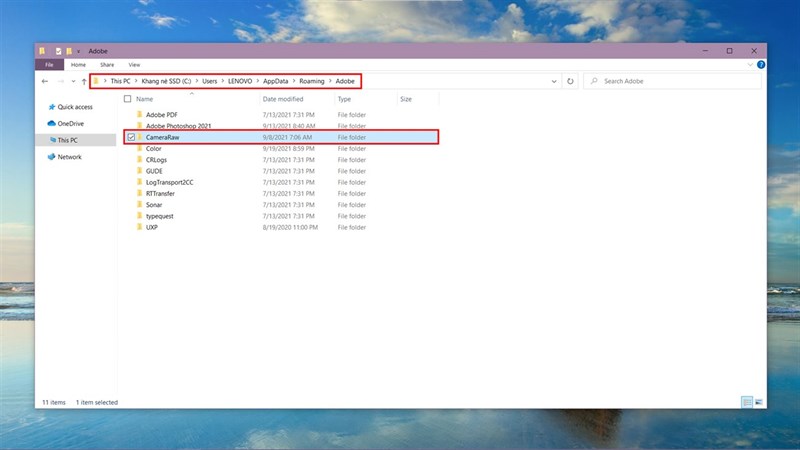The height and width of the screenshot is (450, 800).
Task: Click New folder quick access toolbar icon
Action: click(x=69, y=51)
